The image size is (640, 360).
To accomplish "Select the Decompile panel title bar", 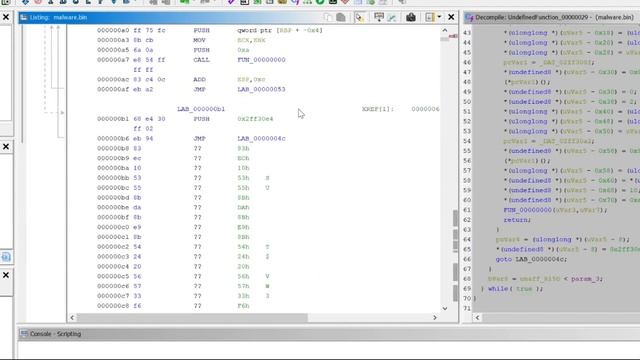I will 552,17.
